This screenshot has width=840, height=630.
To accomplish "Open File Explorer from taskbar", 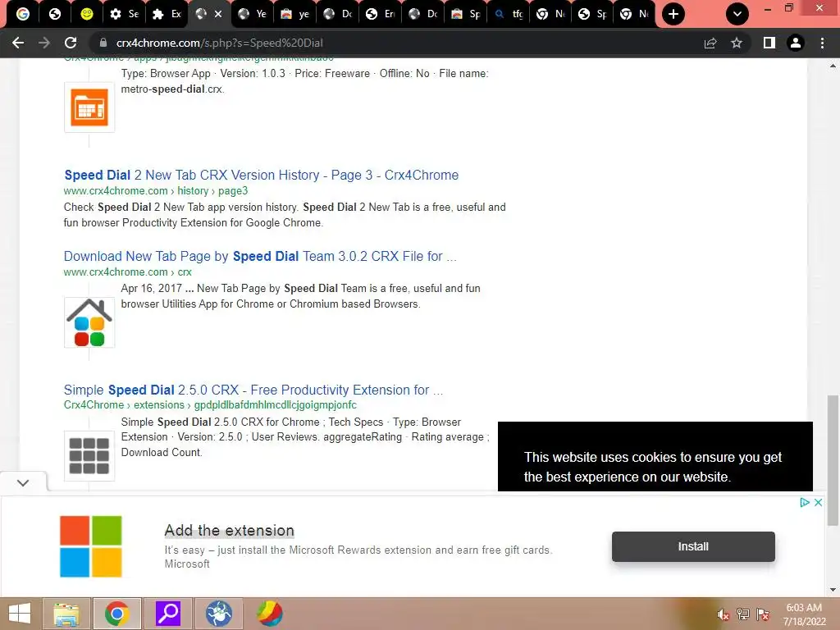I will pos(66,614).
